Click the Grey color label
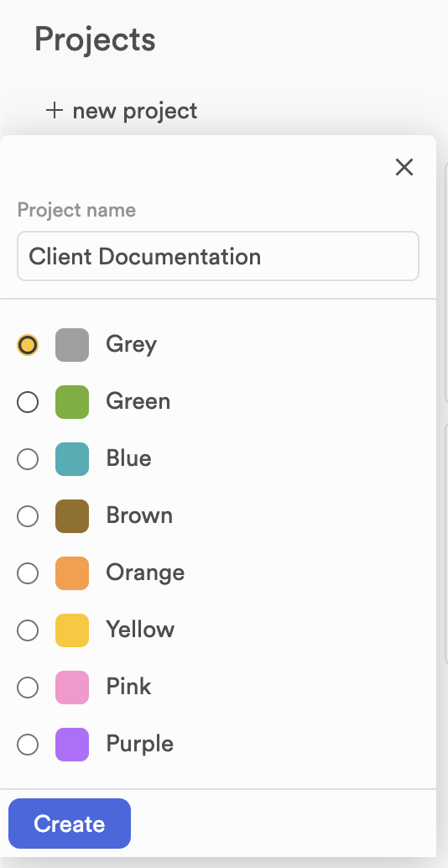Screen dimensions: 448x868 (132, 345)
